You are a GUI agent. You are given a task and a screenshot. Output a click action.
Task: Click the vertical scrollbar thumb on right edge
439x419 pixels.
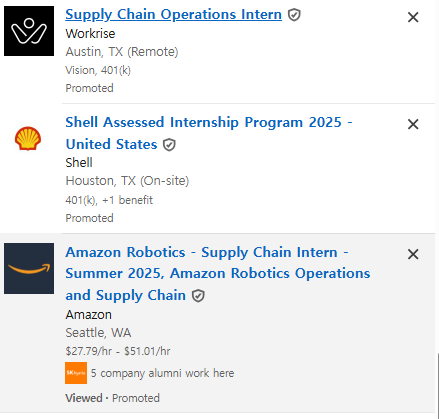click(438, 386)
